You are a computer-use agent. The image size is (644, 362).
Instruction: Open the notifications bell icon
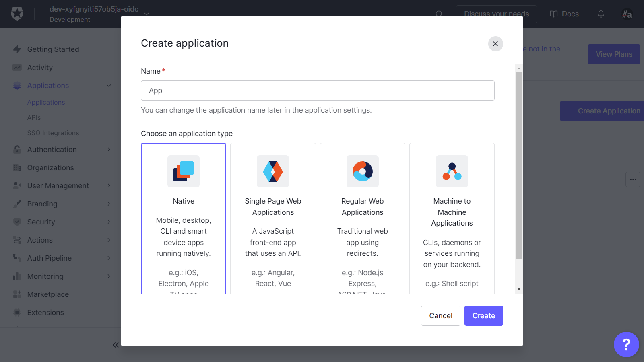[x=601, y=14]
